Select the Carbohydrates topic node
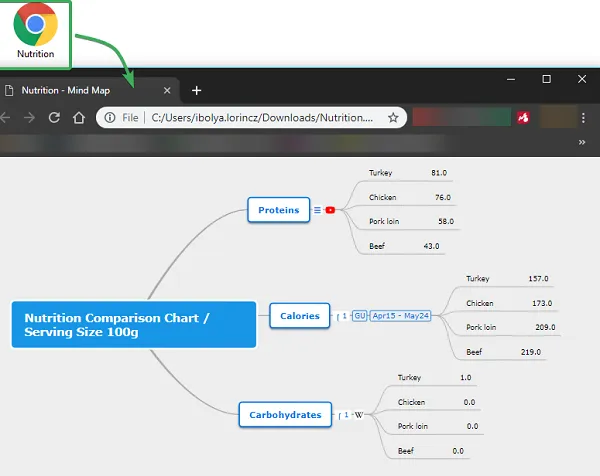This screenshot has height=476, width=600. (285, 414)
